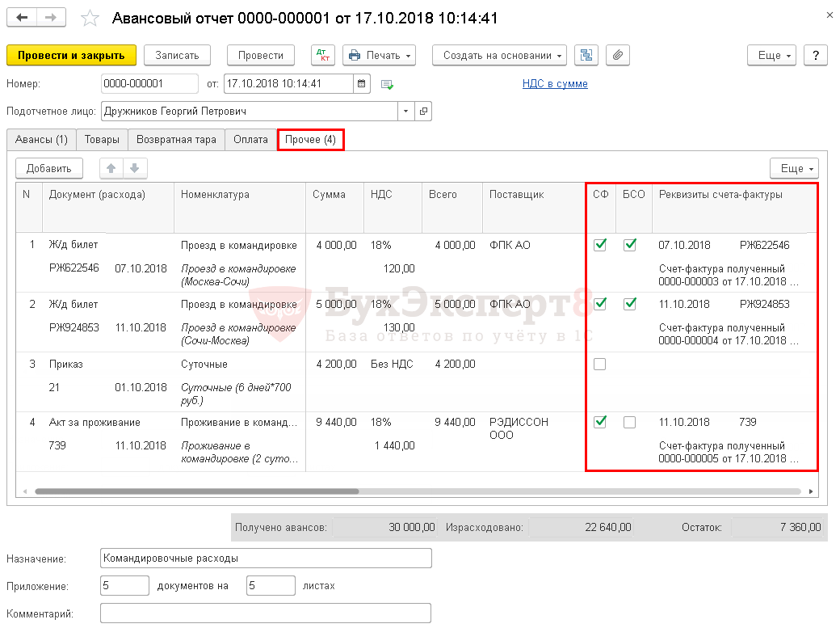Click Провести и закрыть button
Viewport: 840px width, 628px height.
point(71,55)
